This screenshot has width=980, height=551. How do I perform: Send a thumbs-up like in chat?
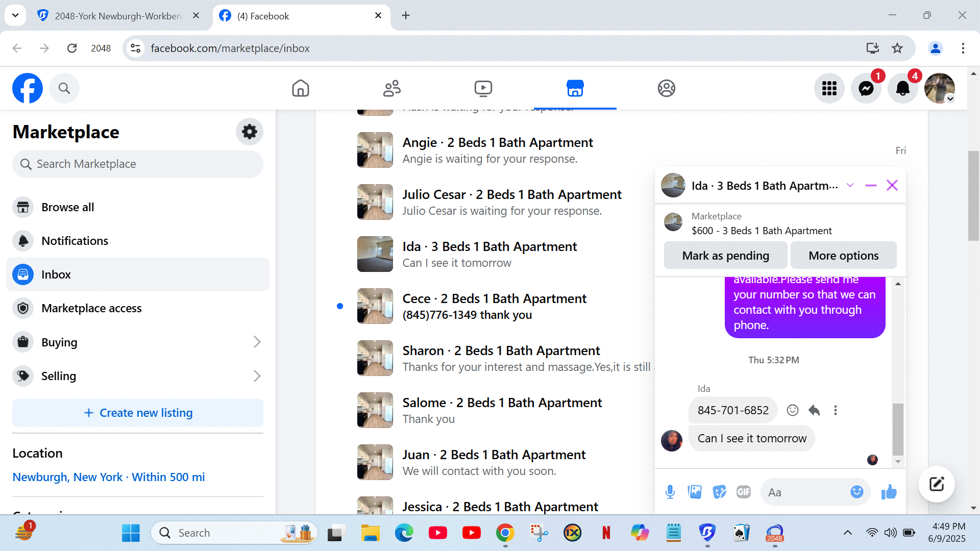tap(889, 492)
